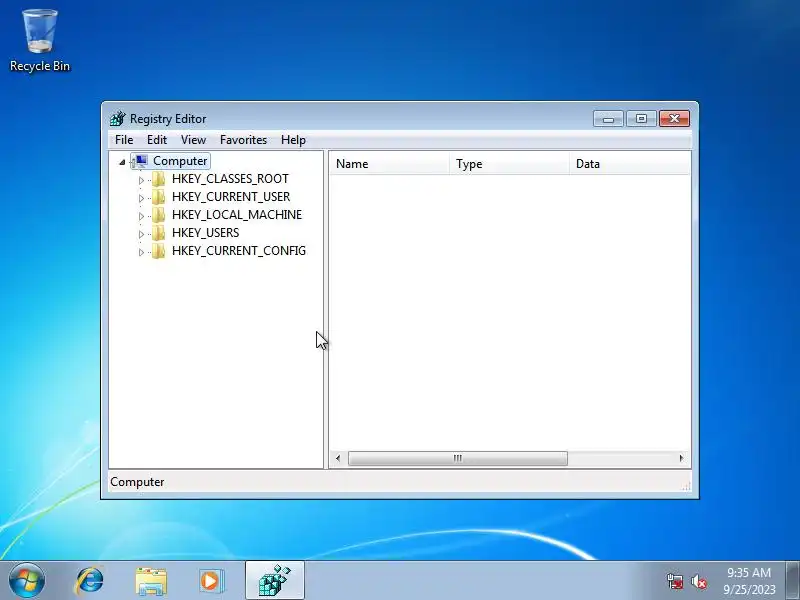
Task: Click the horizontal scrollbar thumb
Action: 458,458
